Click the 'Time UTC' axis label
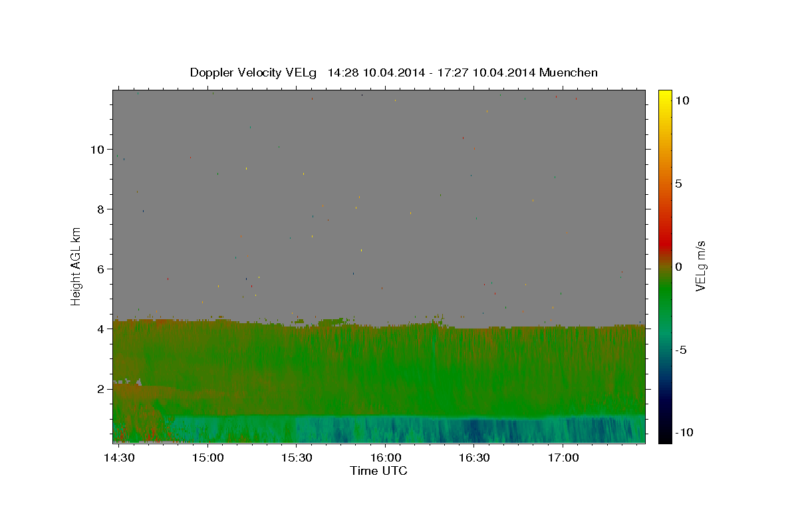The height and width of the screenshot is (532, 798). point(378,471)
